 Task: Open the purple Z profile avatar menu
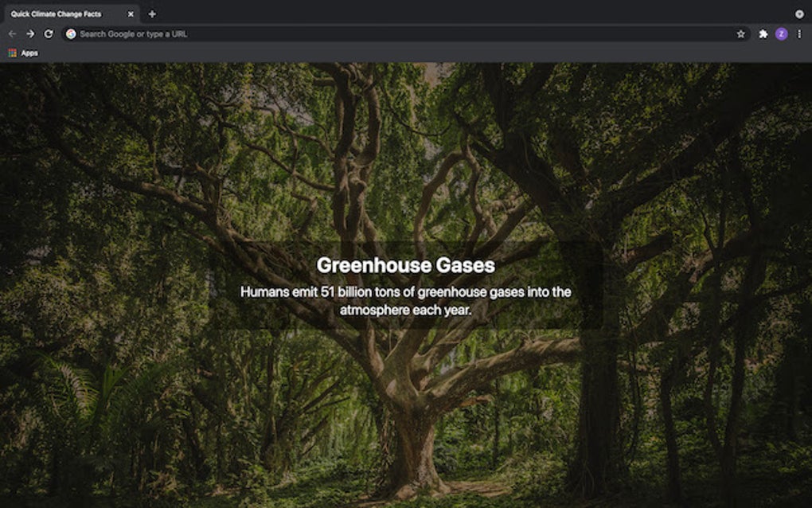[x=781, y=33]
